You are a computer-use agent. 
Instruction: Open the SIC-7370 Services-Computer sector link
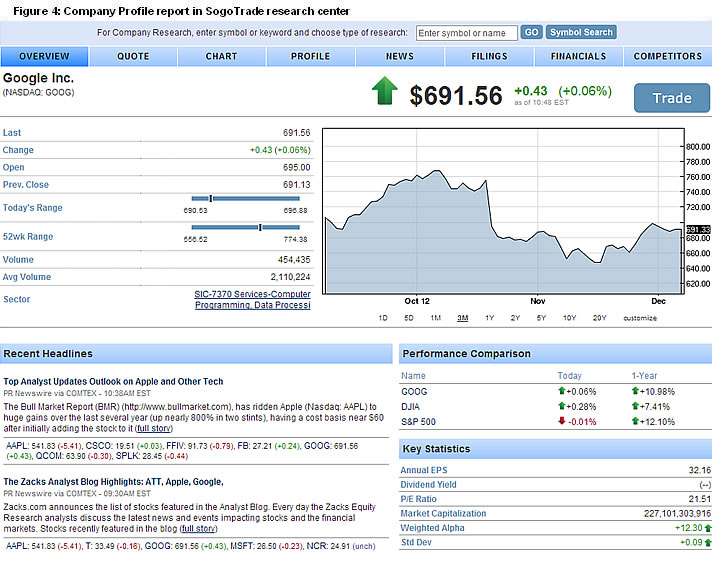(x=252, y=299)
